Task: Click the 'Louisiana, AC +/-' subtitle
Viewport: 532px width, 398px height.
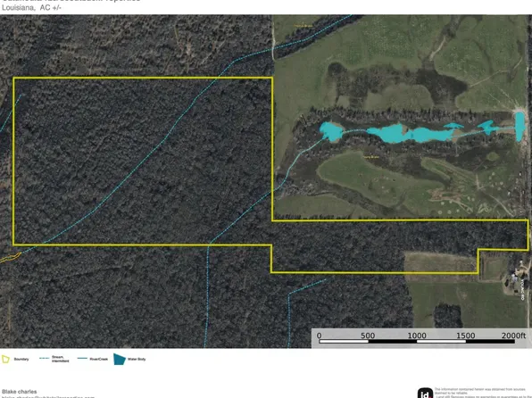Action: [x=31, y=8]
